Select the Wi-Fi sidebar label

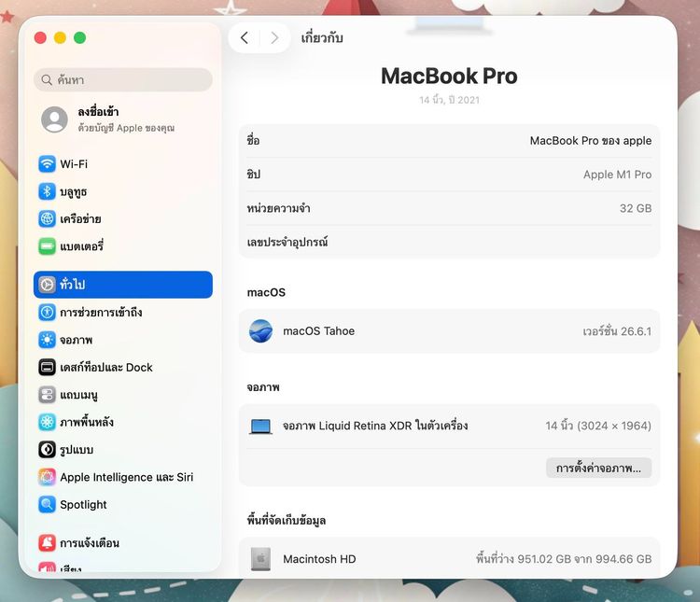point(74,164)
